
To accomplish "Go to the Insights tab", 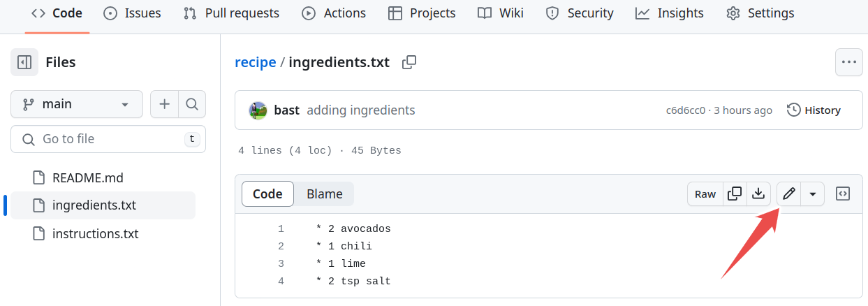I will point(670,13).
